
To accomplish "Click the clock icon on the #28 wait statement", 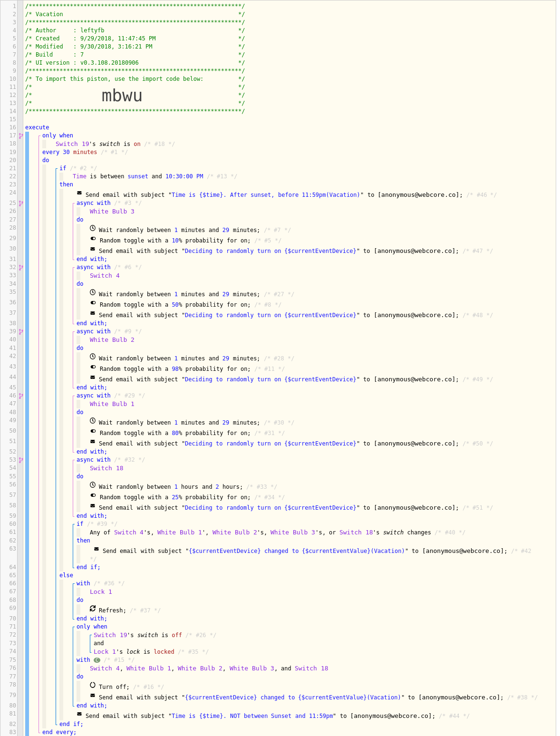I will [x=93, y=357].
